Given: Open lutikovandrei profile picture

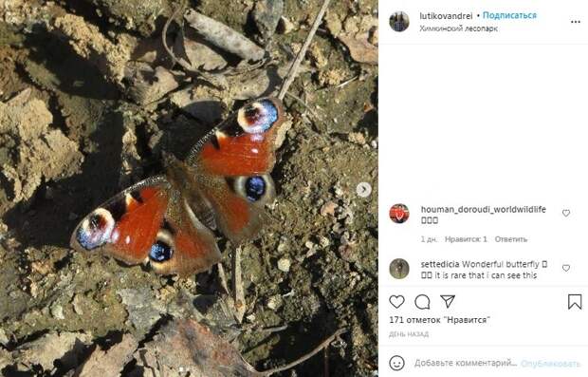Looking at the screenshot, I should [399, 22].
